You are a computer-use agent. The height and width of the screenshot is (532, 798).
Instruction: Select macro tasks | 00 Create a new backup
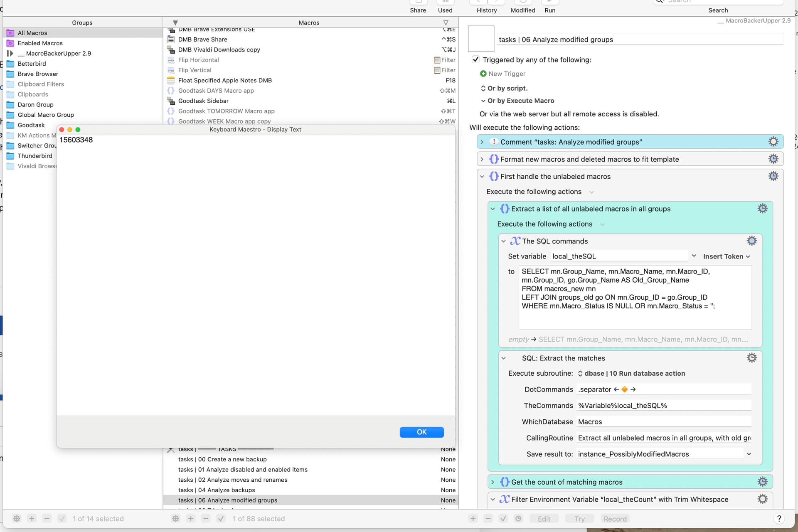point(311,459)
